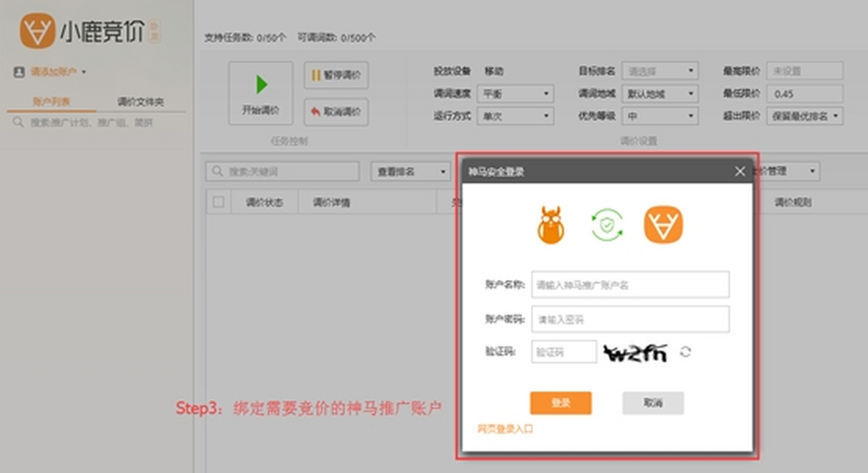This screenshot has width=868, height=473.
Task: Open the 查看排名 dropdown
Action: [411, 171]
